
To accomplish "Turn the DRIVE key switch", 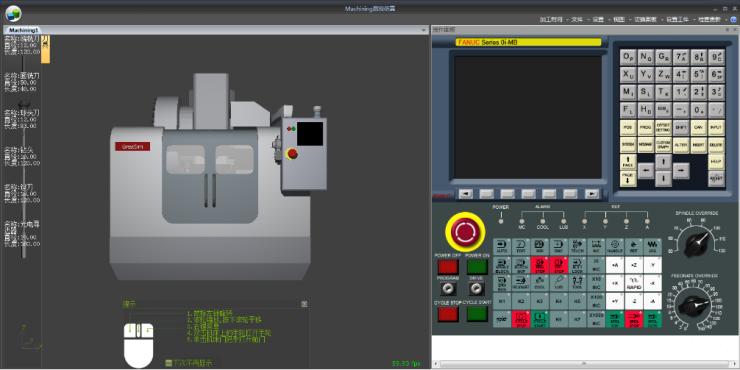I will click(476, 289).
